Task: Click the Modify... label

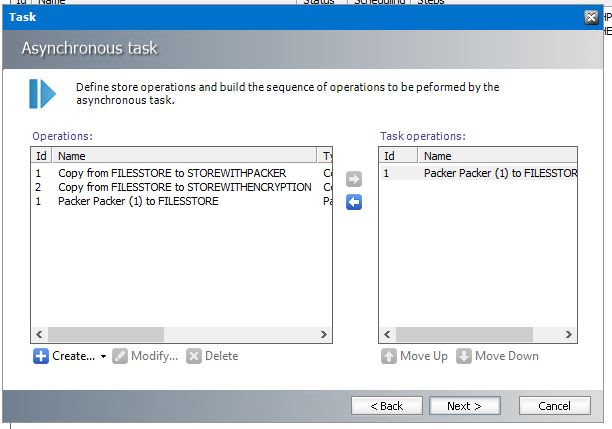Action: pos(155,356)
